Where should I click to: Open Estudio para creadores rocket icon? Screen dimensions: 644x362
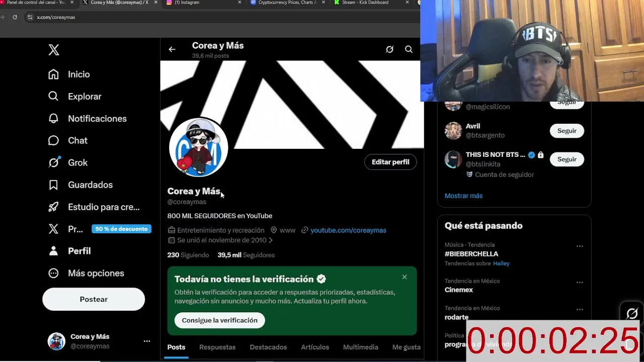53,207
